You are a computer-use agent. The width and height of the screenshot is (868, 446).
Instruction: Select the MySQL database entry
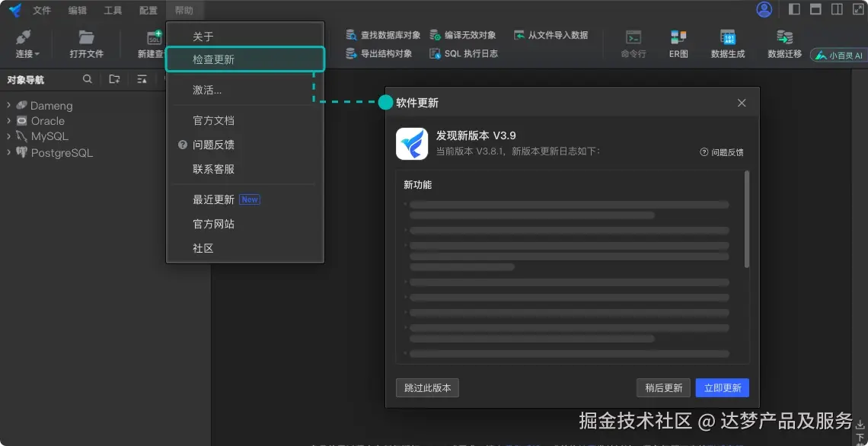[x=49, y=136]
